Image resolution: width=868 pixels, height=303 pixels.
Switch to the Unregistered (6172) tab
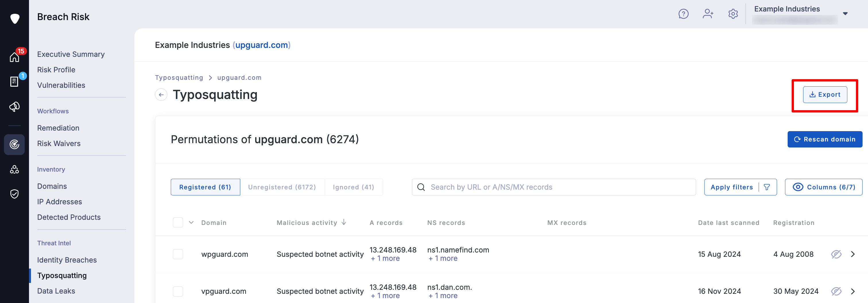[282, 187]
